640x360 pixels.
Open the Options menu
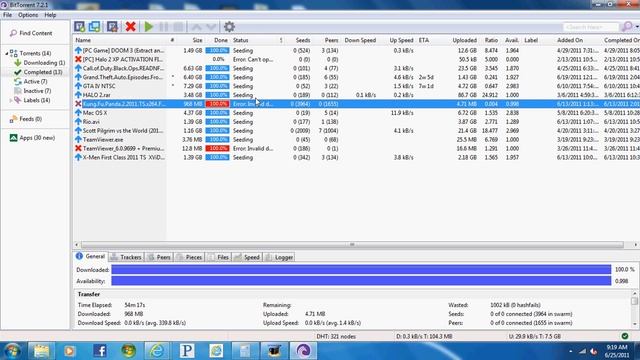pyautogui.click(x=28, y=15)
